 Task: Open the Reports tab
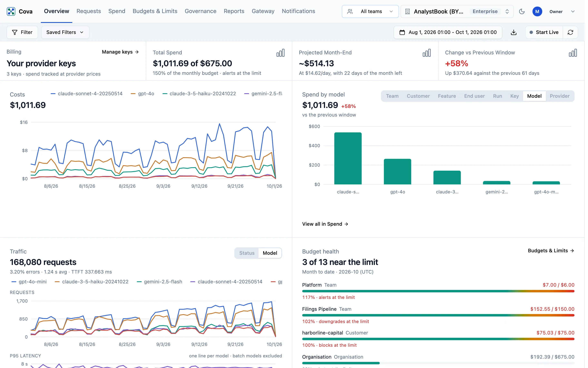pos(234,11)
